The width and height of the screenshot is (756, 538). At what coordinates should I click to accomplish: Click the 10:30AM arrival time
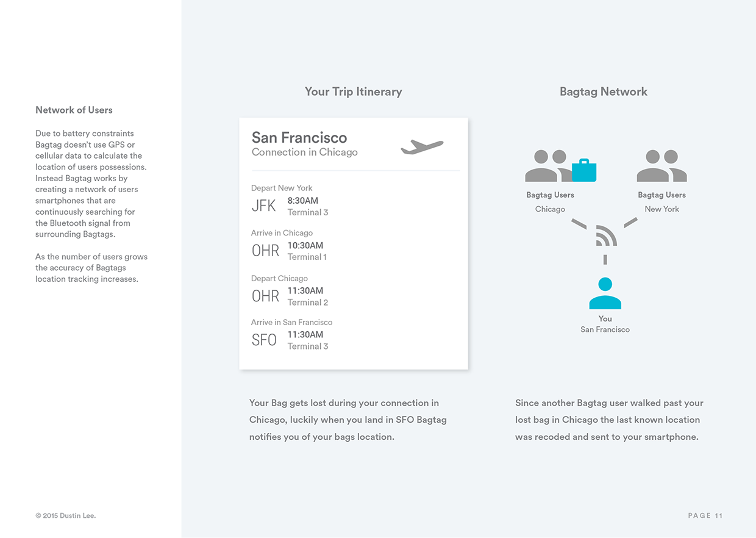305,246
